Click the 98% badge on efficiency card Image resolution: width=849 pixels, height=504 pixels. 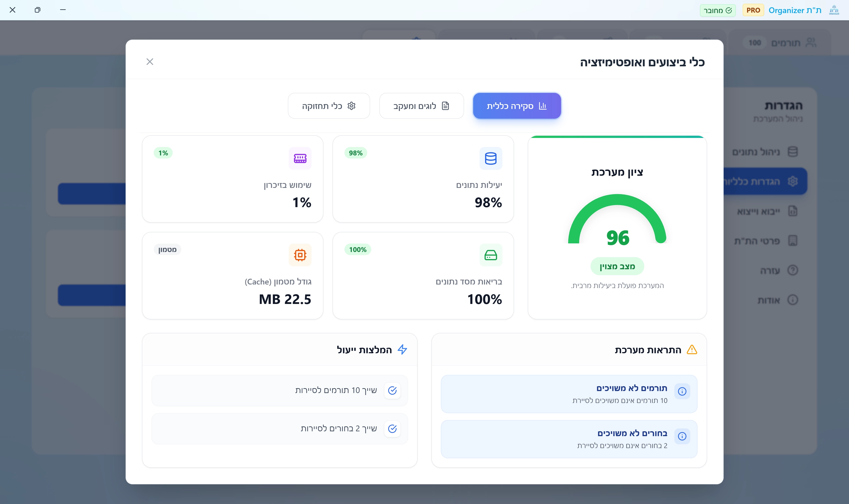point(356,153)
